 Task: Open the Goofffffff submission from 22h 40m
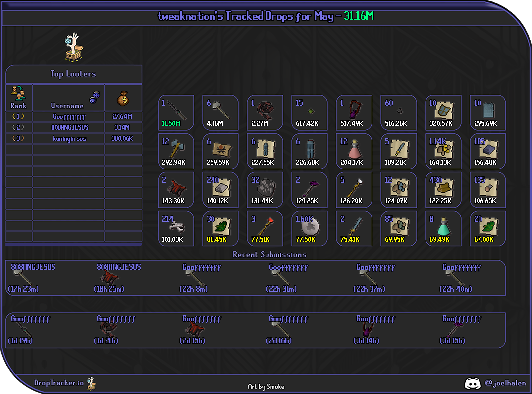click(461, 278)
